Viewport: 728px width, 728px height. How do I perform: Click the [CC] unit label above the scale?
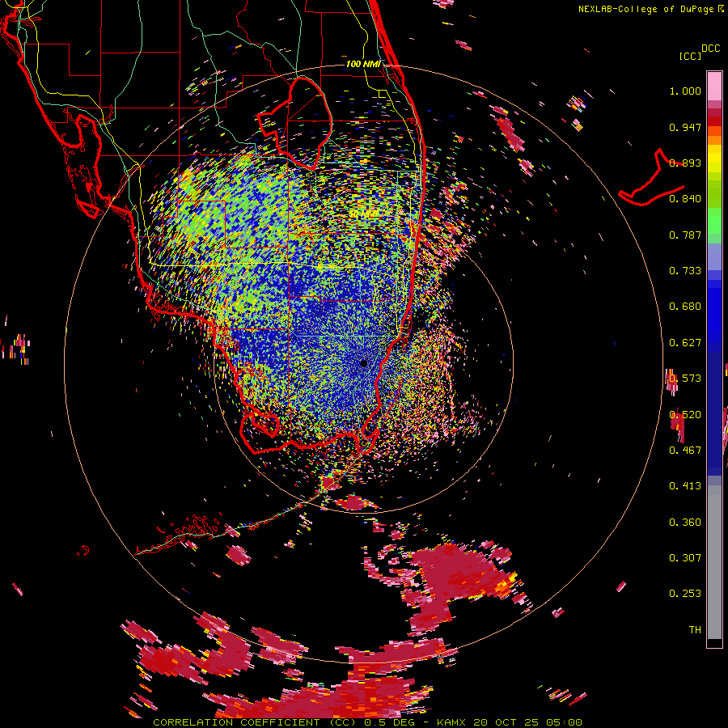[x=691, y=56]
